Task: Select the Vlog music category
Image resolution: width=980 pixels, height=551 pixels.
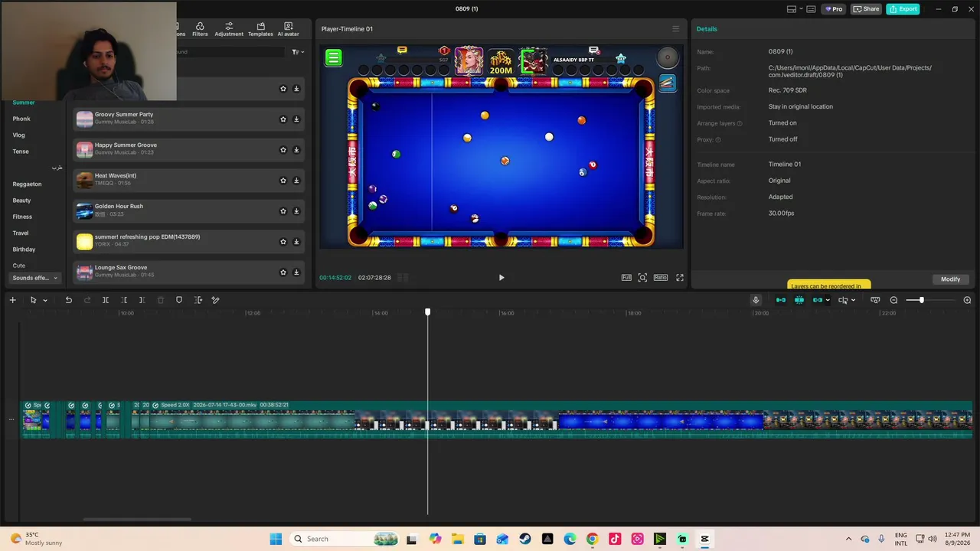Action: coord(19,135)
